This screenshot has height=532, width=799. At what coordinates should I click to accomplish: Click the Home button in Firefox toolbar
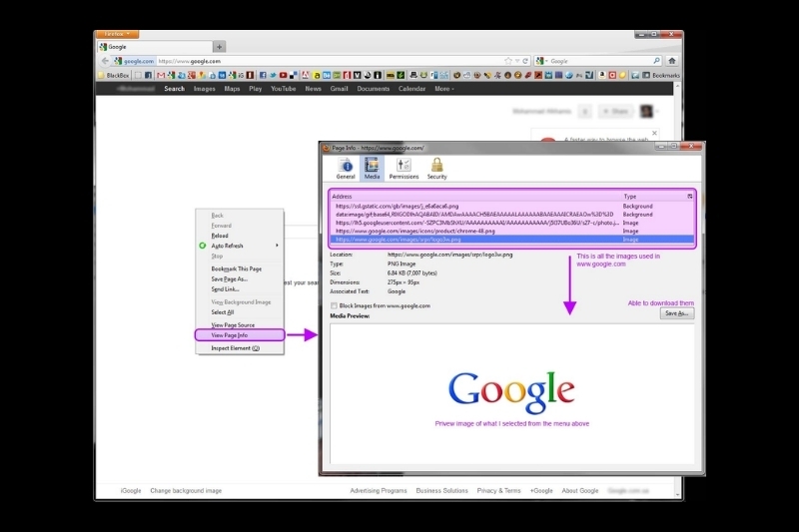tap(672, 61)
